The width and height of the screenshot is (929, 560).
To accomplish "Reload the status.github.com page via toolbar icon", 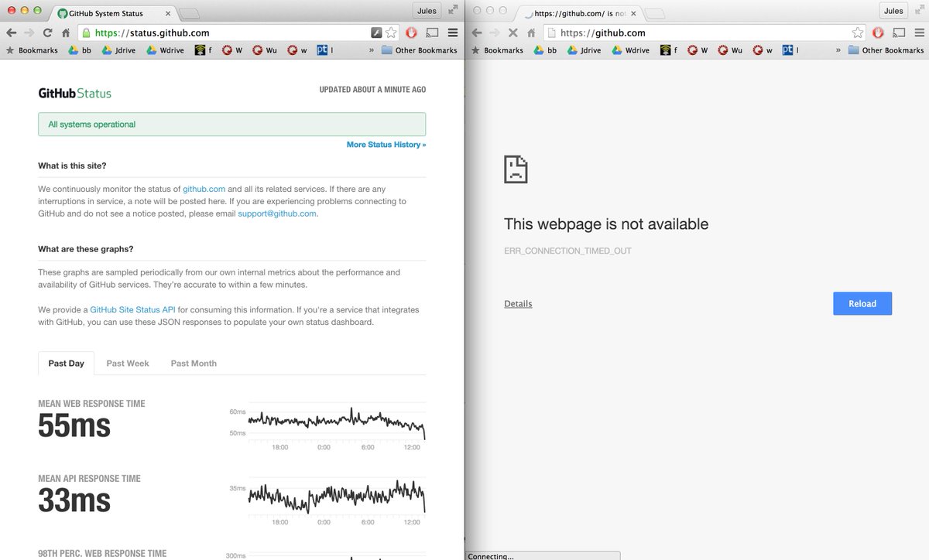I will (48, 32).
